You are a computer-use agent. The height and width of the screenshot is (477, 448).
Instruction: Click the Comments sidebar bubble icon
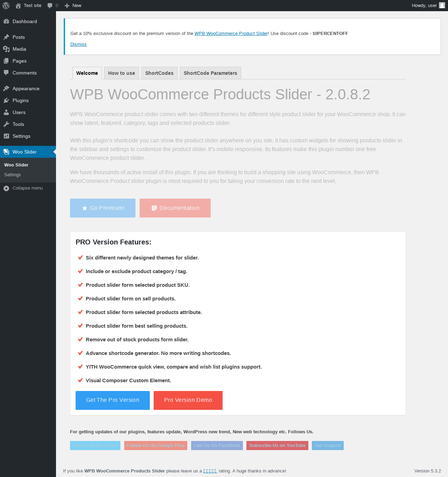tap(6, 73)
